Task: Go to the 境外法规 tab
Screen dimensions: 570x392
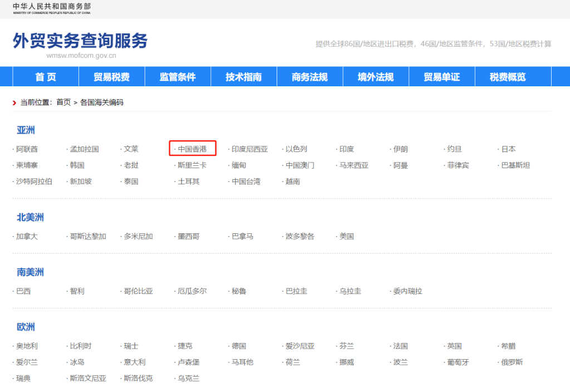Action: pos(376,77)
